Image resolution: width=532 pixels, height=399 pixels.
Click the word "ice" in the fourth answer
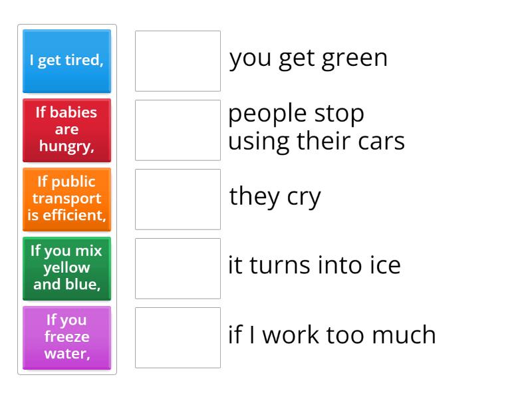coord(386,266)
